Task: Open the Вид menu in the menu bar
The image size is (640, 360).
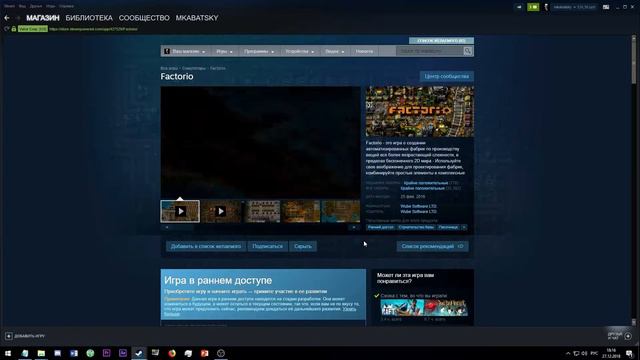Action: click(22, 6)
